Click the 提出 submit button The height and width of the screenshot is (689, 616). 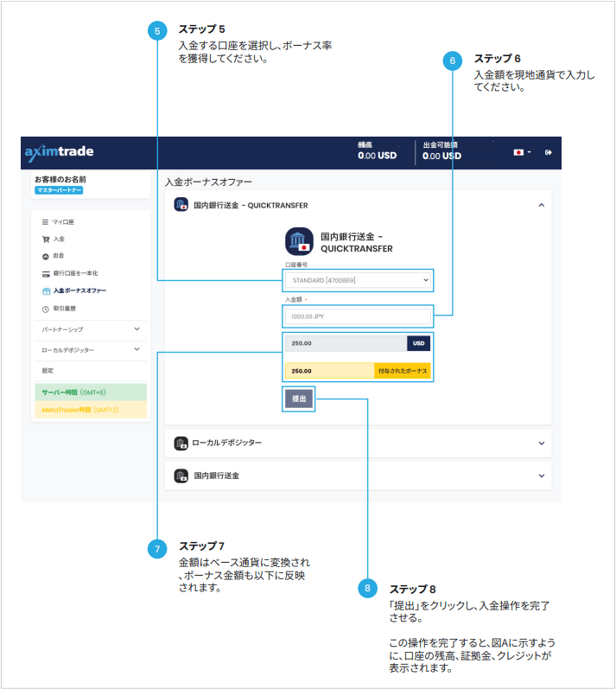(299, 399)
